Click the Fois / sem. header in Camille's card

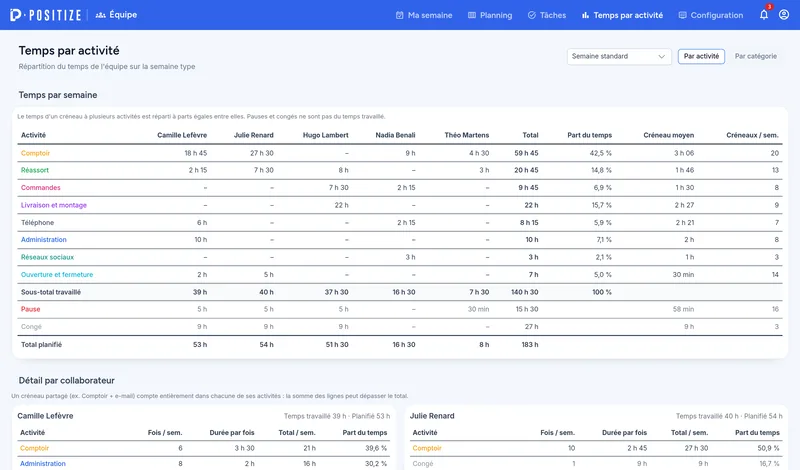coord(165,433)
